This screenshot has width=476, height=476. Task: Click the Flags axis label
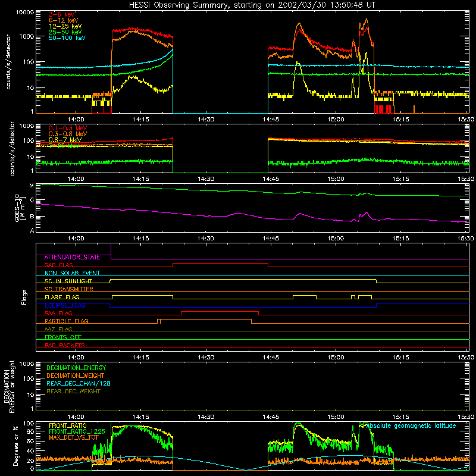point(24,297)
